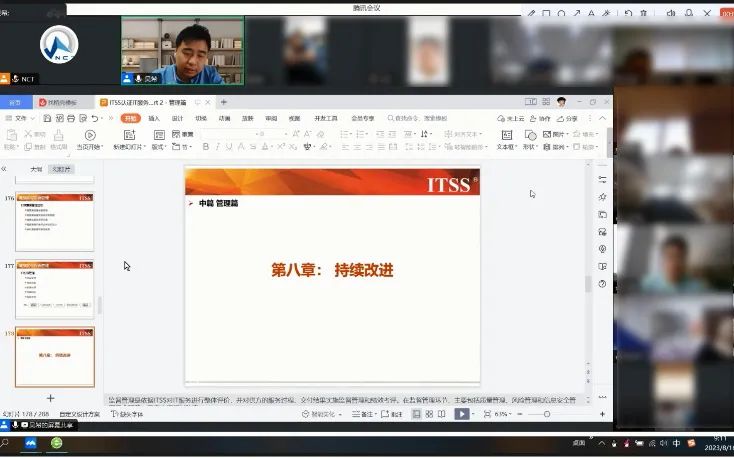Switch to the 首页 home tab
734x459 pixels.
point(15,102)
